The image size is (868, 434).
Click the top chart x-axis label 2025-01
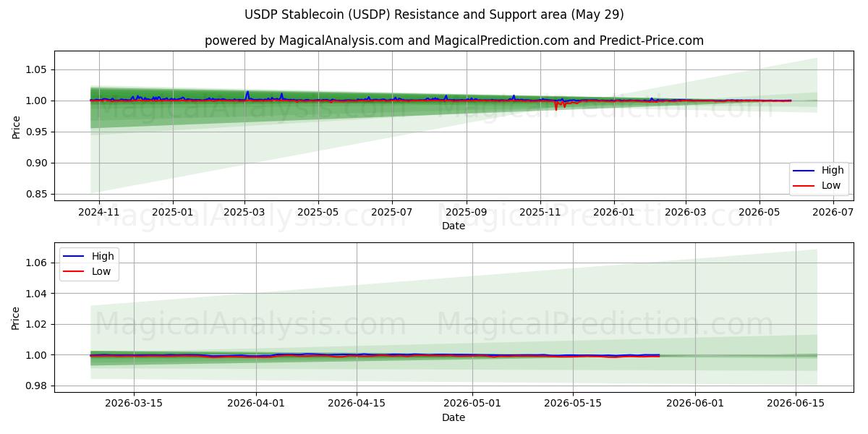pyautogui.click(x=173, y=213)
